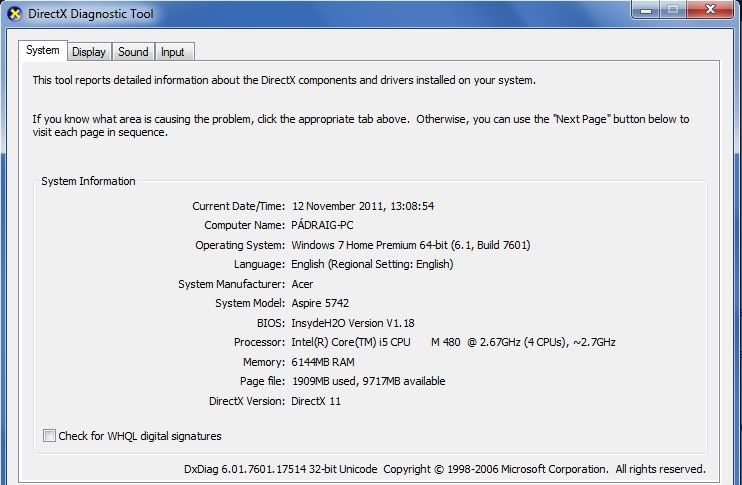This screenshot has width=742, height=485.
Task: Click the DirectX Version label
Action: pos(247,401)
